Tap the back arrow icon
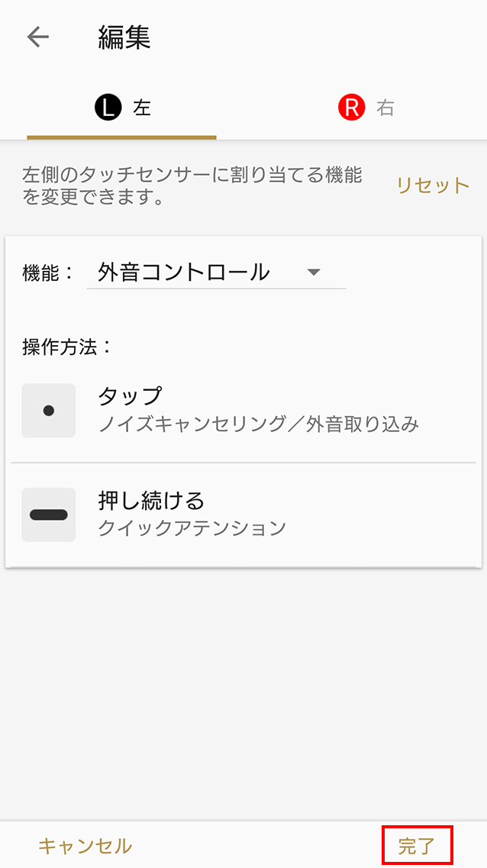The image size is (487, 868). point(37,37)
